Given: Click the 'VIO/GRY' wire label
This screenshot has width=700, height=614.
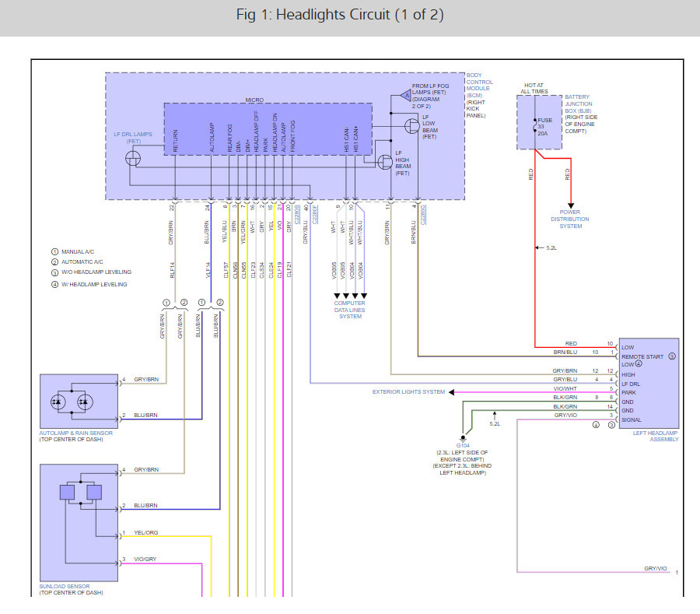Looking at the screenshot, I should [145, 559].
